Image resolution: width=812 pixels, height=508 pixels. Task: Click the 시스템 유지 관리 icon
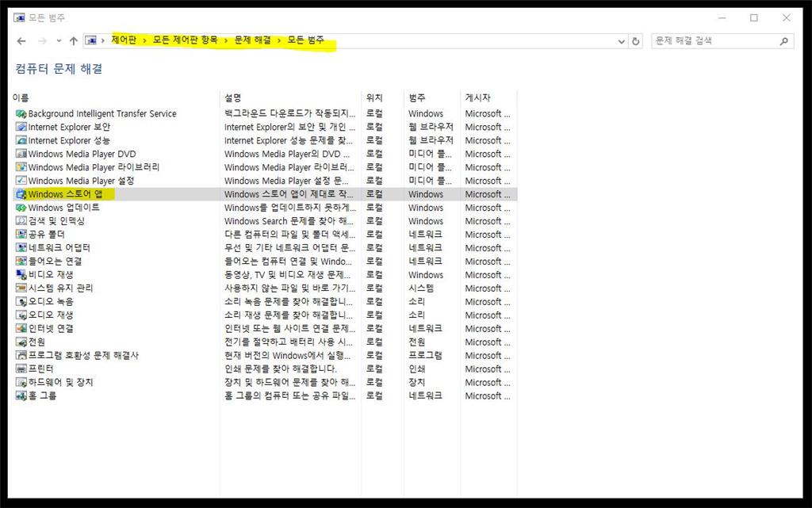(21, 288)
